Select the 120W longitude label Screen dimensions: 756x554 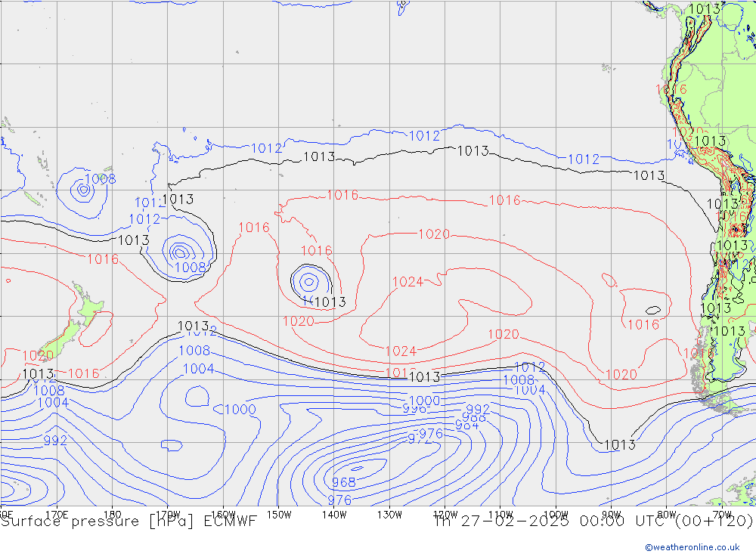[445, 515]
